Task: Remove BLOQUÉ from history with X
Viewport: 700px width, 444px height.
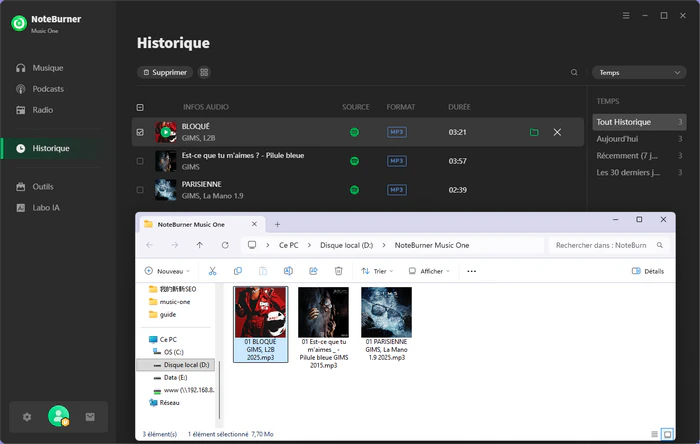Action: 557,132
